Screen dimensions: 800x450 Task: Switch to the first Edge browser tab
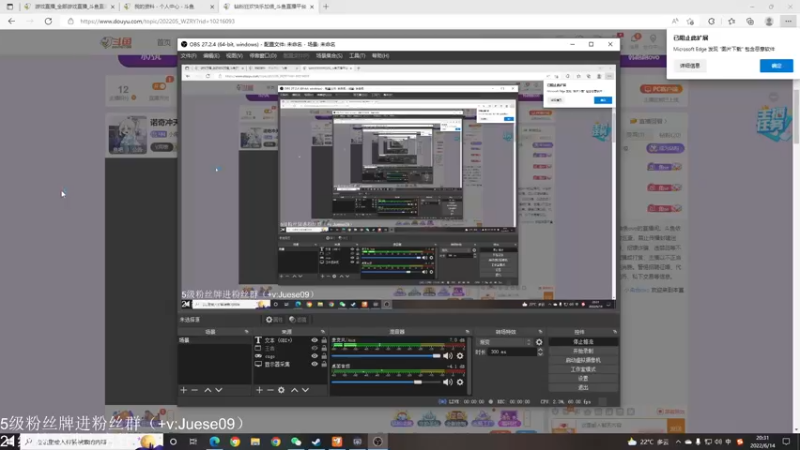(x=69, y=7)
